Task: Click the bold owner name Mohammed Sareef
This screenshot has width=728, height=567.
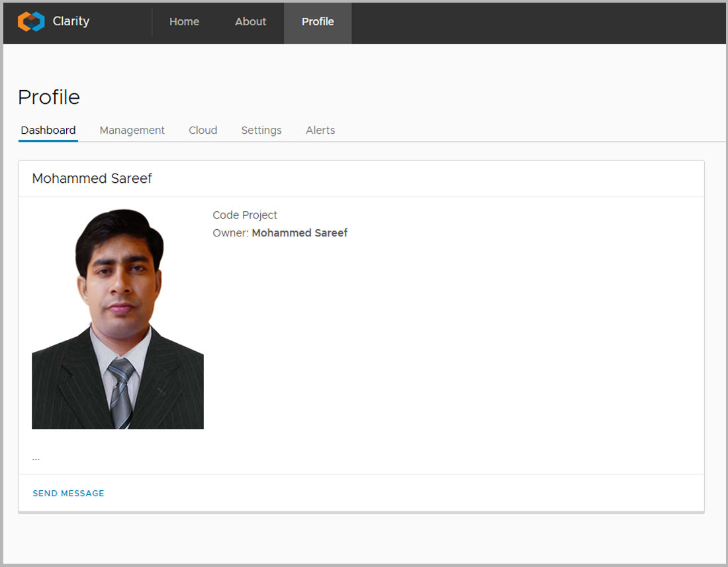Action: pos(300,233)
